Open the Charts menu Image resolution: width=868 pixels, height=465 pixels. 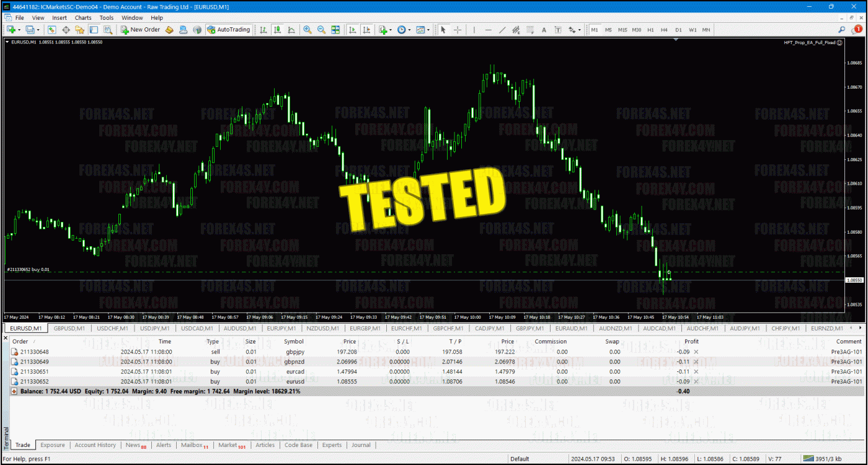[x=83, y=18]
